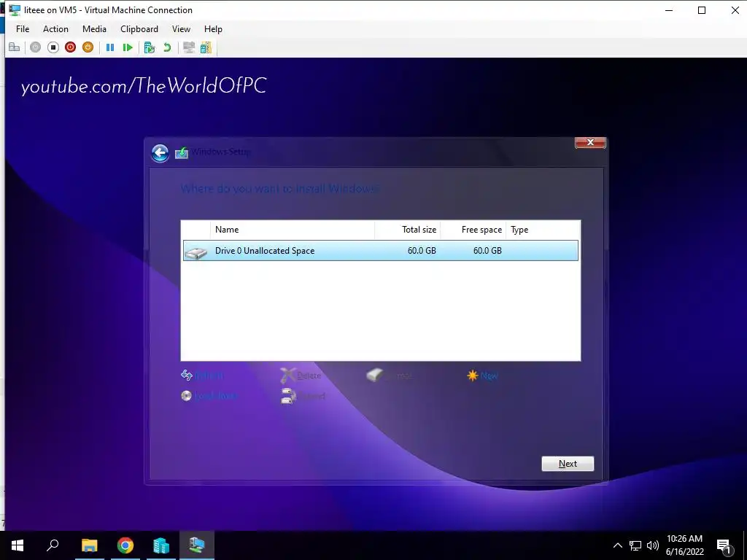Click the 60.0 GB free space value
Screen dimensions: 747x560
(487, 251)
